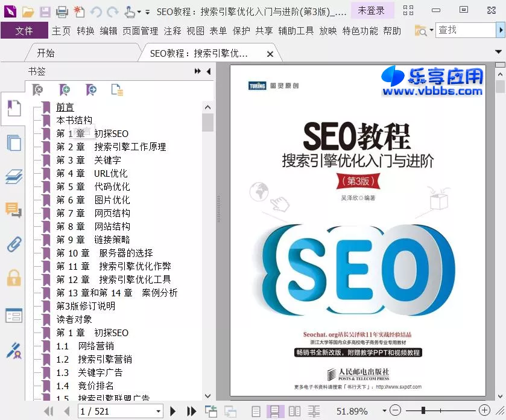Open the 页面管理 ribbon tab
Viewport: 506px width, 420px height.
(141, 31)
